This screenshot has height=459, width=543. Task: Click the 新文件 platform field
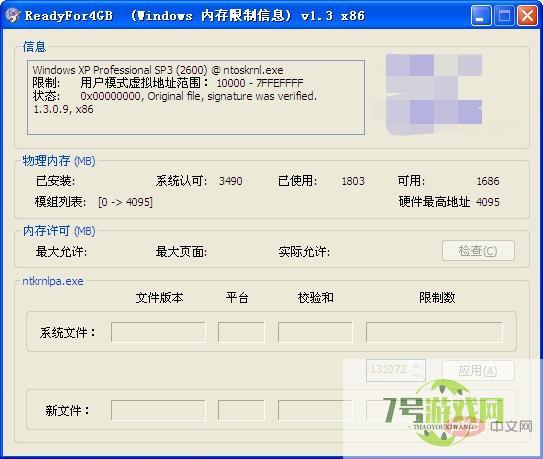[241, 410]
